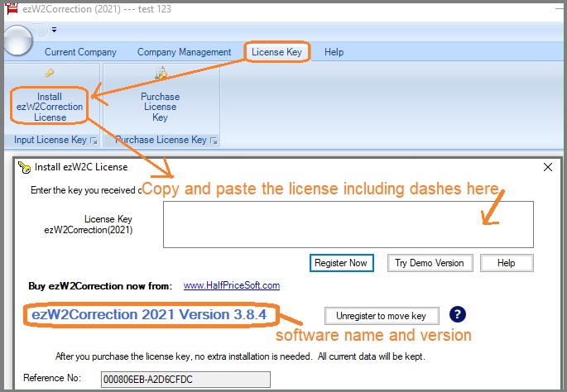Expand the Purchase License Key group launcher
Viewport: 567px width, 392px height.
[x=213, y=141]
